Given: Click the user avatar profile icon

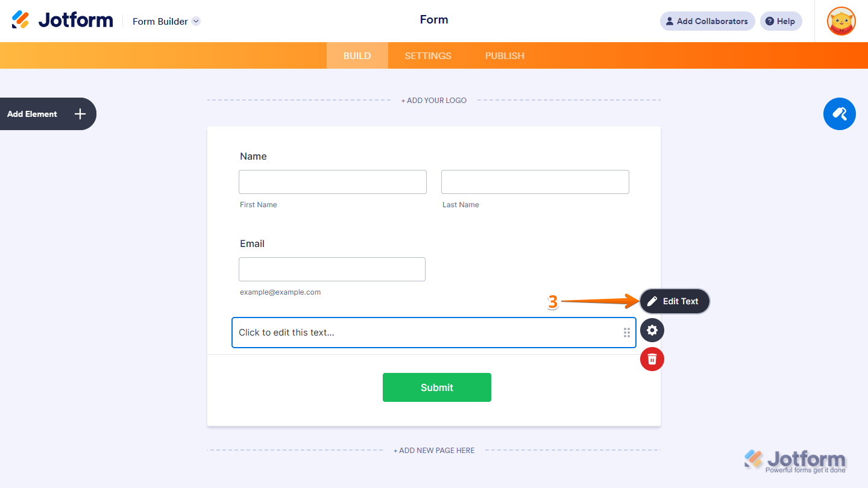Looking at the screenshot, I should (x=841, y=21).
